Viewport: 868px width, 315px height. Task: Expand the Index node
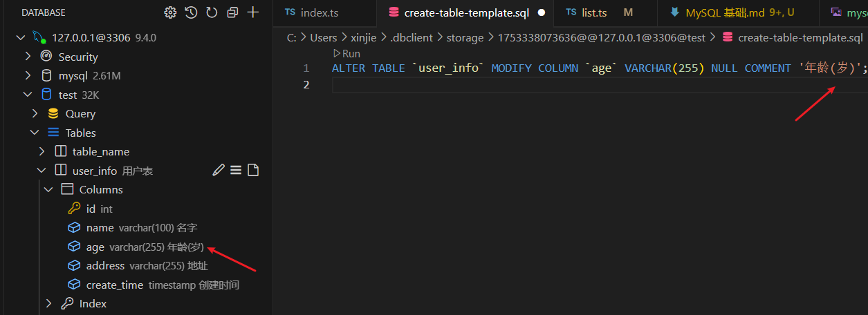tap(48, 303)
